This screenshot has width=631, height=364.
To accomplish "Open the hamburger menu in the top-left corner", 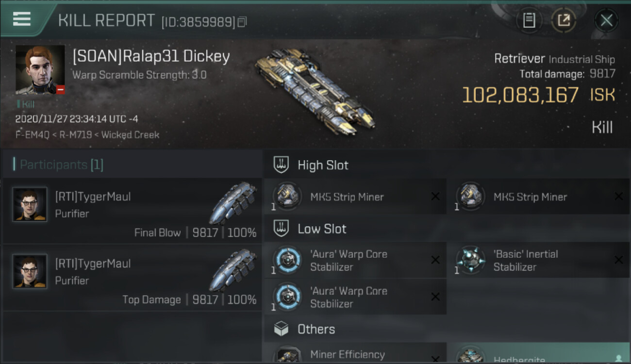I will pyautogui.click(x=22, y=19).
